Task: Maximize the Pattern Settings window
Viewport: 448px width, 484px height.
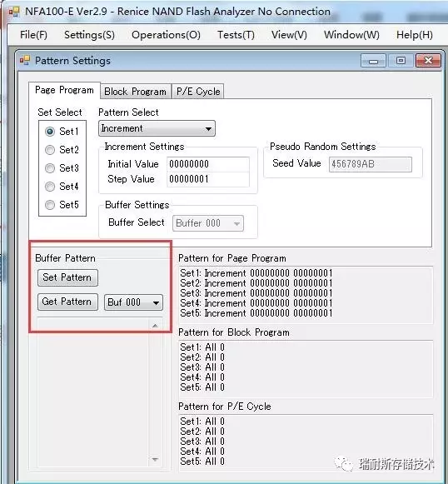Action: coord(401,61)
